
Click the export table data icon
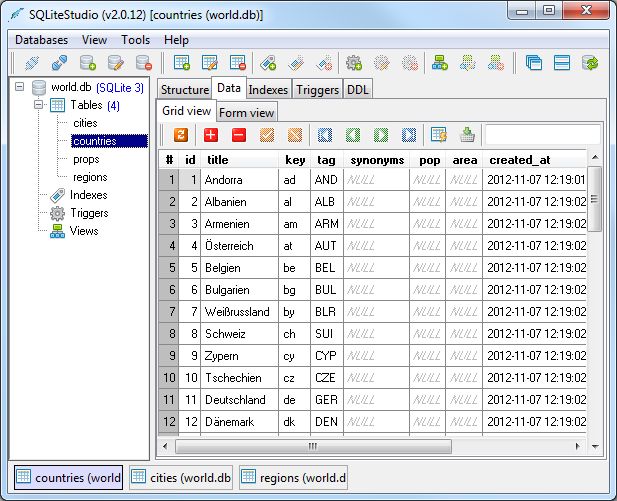(x=467, y=135)
